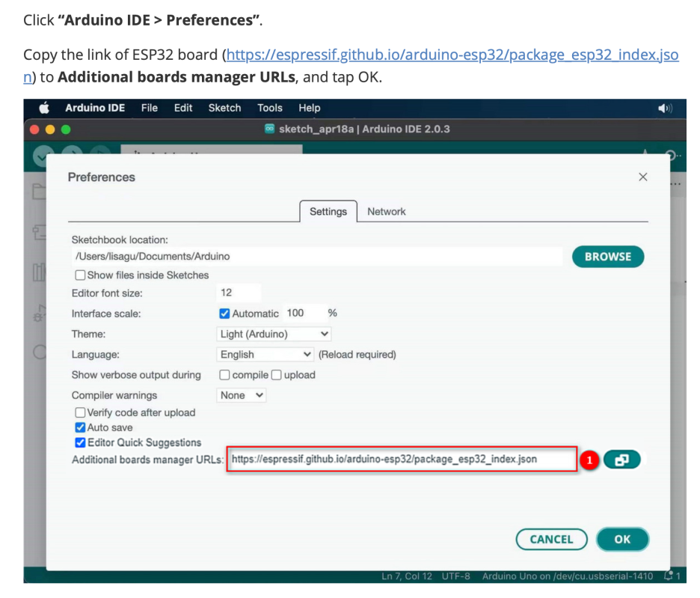
Task: Toggle Editor Quick Suggestions checkbox
Action: pos(80,442)
